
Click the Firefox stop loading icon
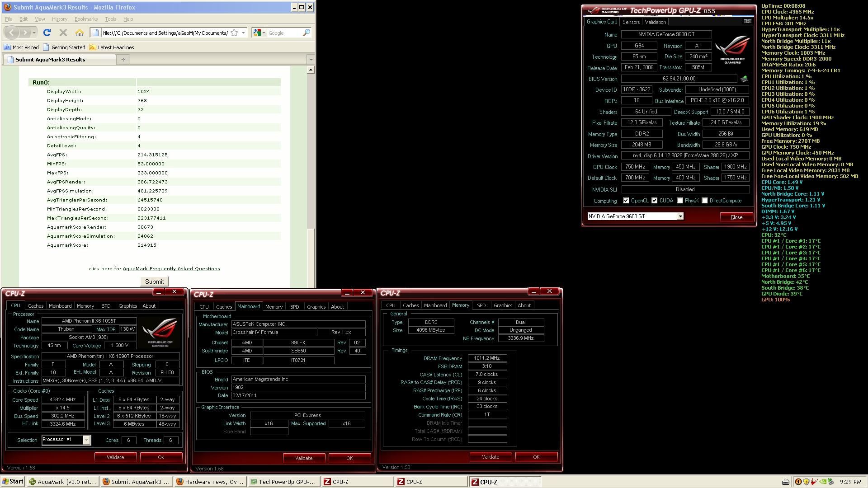point(63,33)
